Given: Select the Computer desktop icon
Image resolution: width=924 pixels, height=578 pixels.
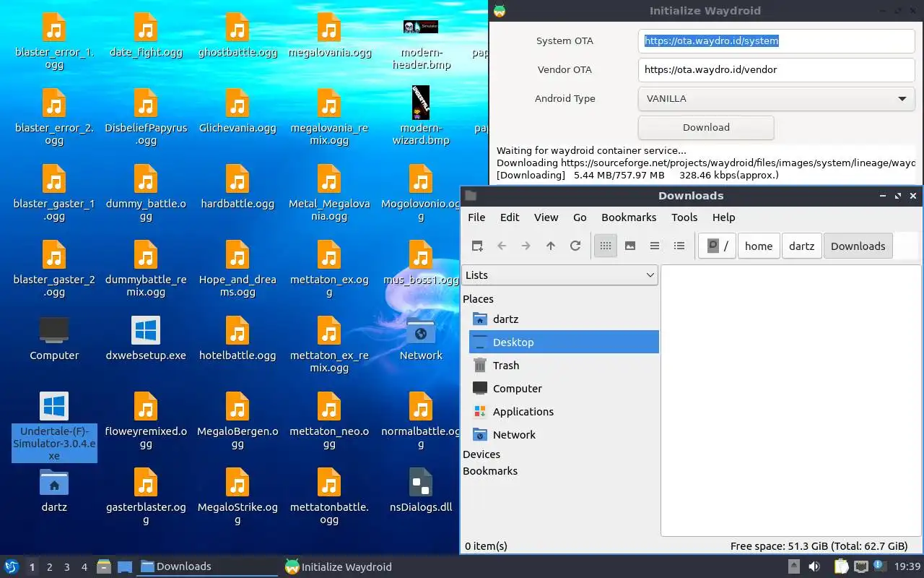Looking at the screenshot, I should (x=54, y=339).
